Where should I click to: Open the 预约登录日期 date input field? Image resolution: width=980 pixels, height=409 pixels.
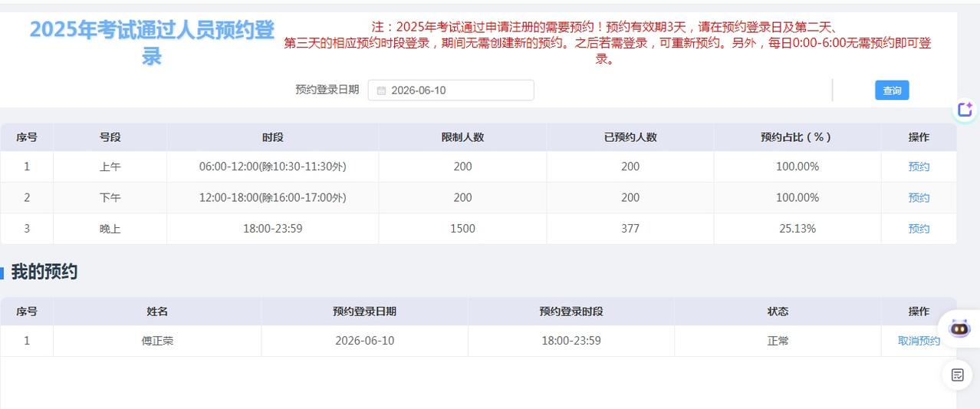click(451, 91)
